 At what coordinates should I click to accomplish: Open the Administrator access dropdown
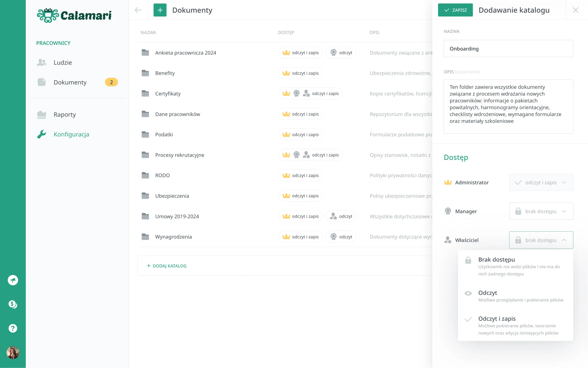[541, 182]
